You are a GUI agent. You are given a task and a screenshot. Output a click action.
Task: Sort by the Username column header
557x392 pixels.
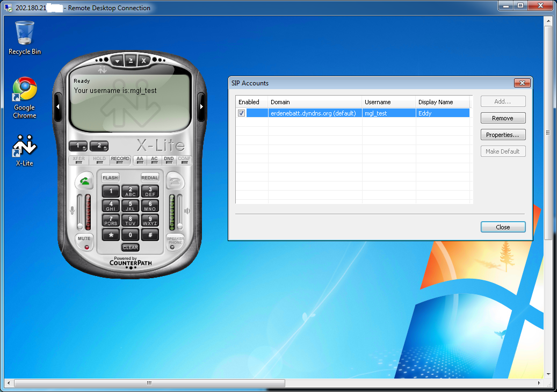(x=389, y=102)
